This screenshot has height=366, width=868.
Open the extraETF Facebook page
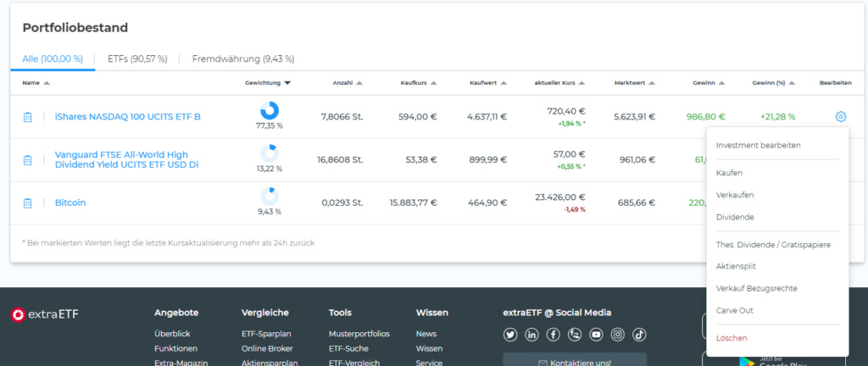click(x=553, y=335)
